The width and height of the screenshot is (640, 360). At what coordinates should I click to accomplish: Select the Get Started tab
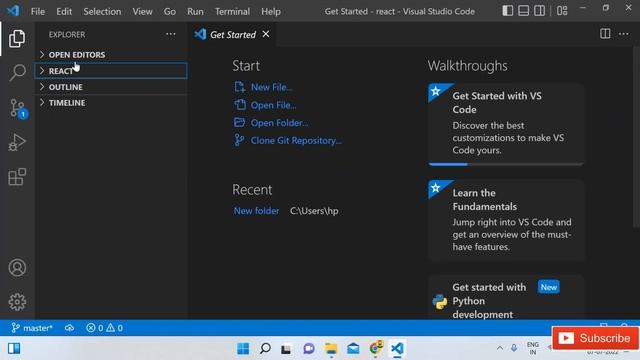(232, 35)
